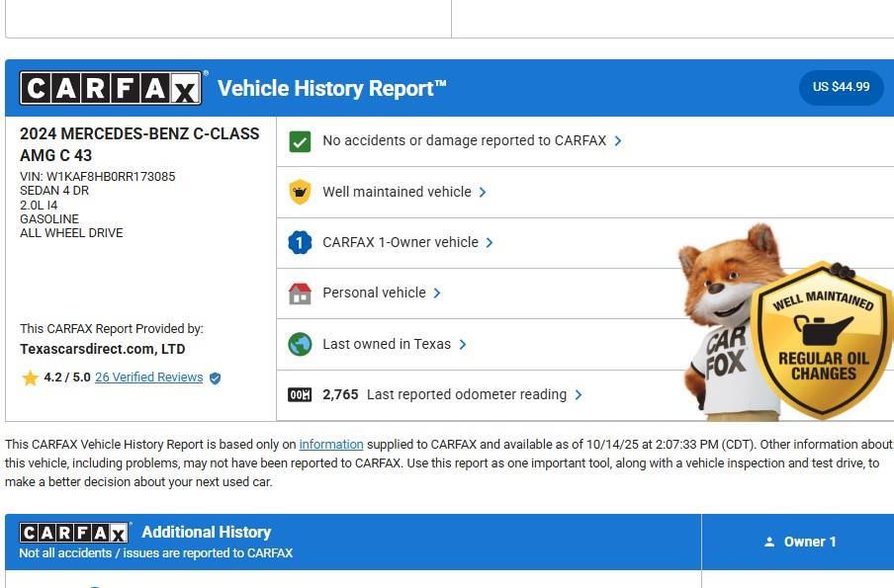894x588 pixels.
Task: Click the CARFAX logo in report header
Action: pos(112,89)
